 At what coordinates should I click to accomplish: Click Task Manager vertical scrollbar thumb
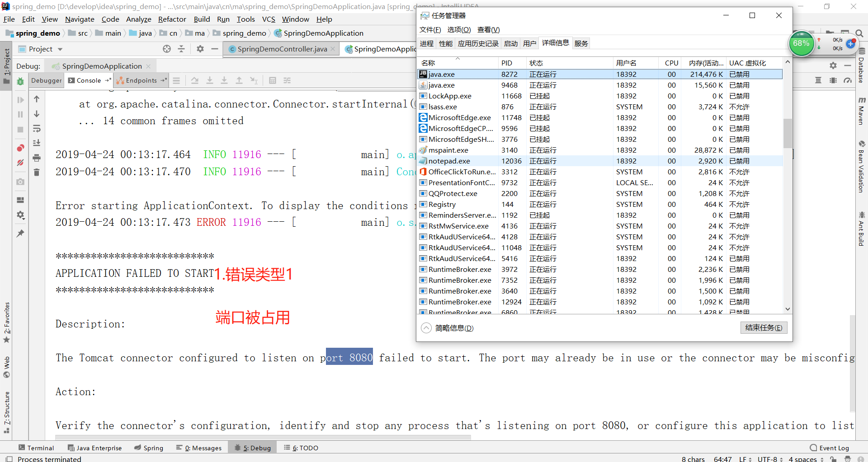click(788, 133)
